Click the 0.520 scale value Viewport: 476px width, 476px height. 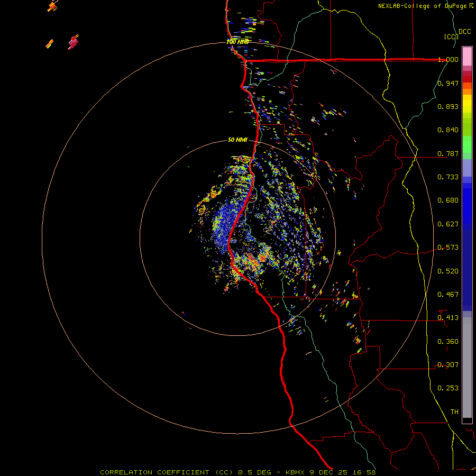pos(448,271)
